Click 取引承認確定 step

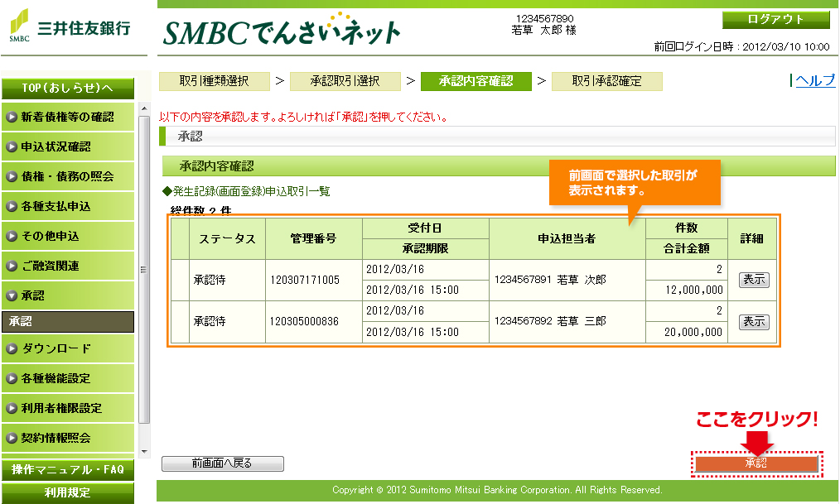pyautogui.click(x=607, y=81)
